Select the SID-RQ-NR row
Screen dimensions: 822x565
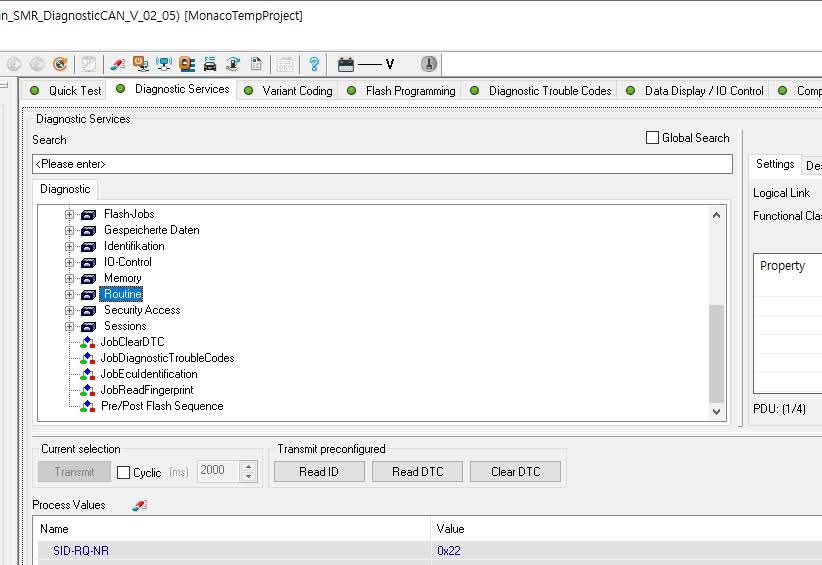pyautogui.click(x=430, y=551)
